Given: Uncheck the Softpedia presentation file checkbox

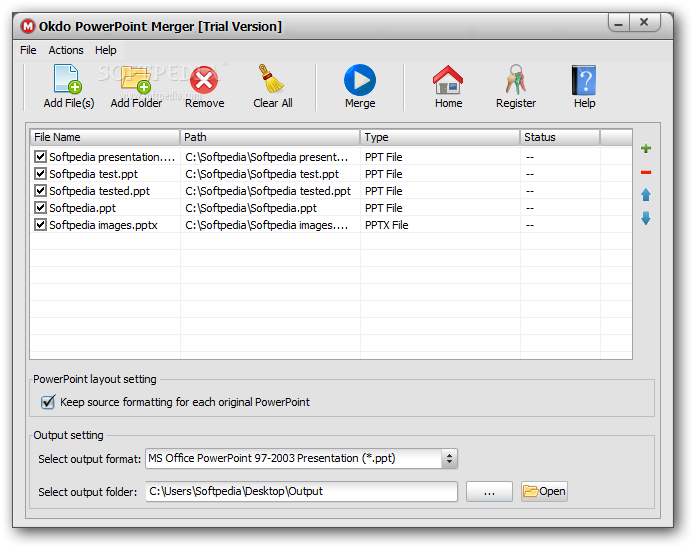Looking at the screenshot, I should (40, 156).
